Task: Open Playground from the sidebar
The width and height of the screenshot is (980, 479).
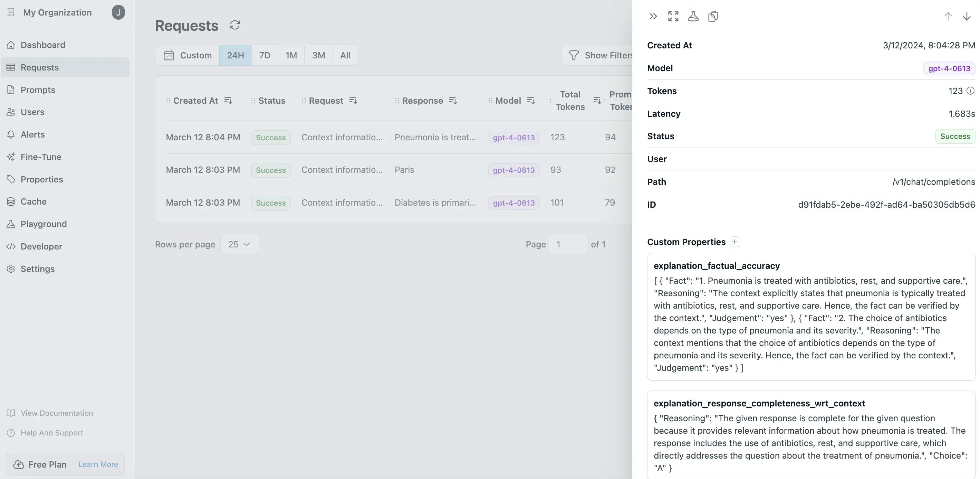Action: (44, 224)
